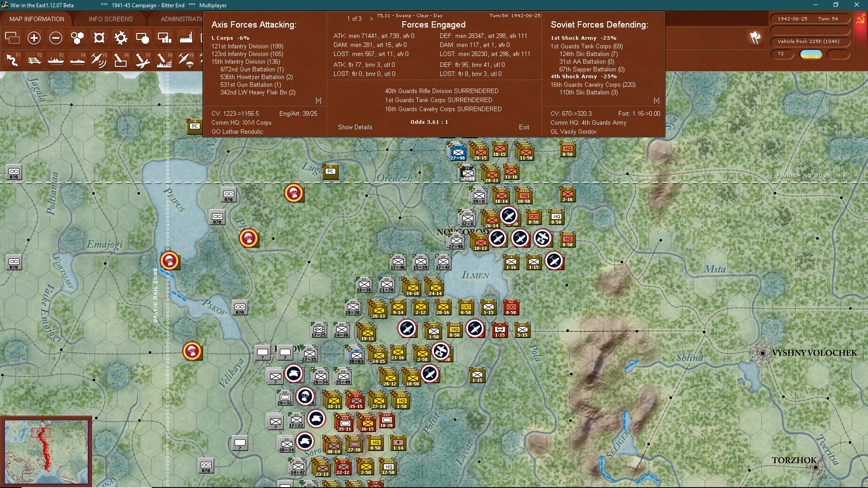Go to next battle report page arrow
Screen dimensions: 868x488
(x=372, y=19)
